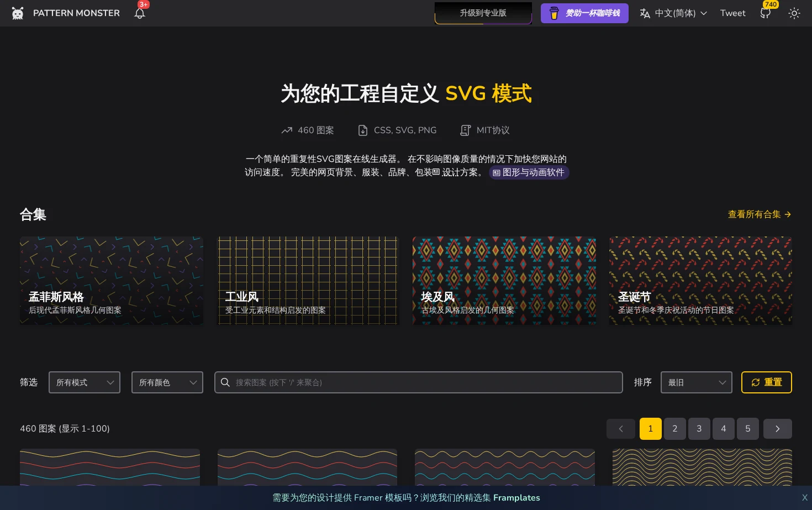Viewport: 812px width, 510px height.
Task: Click the 图形与动画软件 link
Action: (529, 172)
